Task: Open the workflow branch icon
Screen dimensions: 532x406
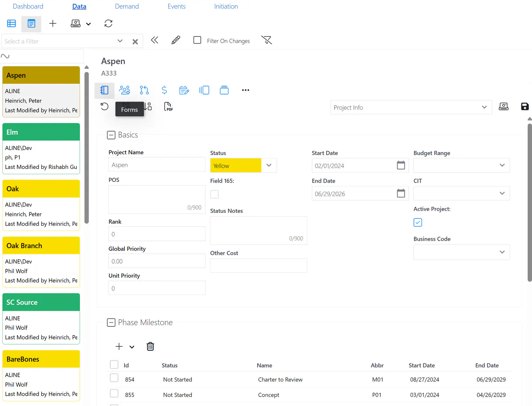Action: click(144, 90)
